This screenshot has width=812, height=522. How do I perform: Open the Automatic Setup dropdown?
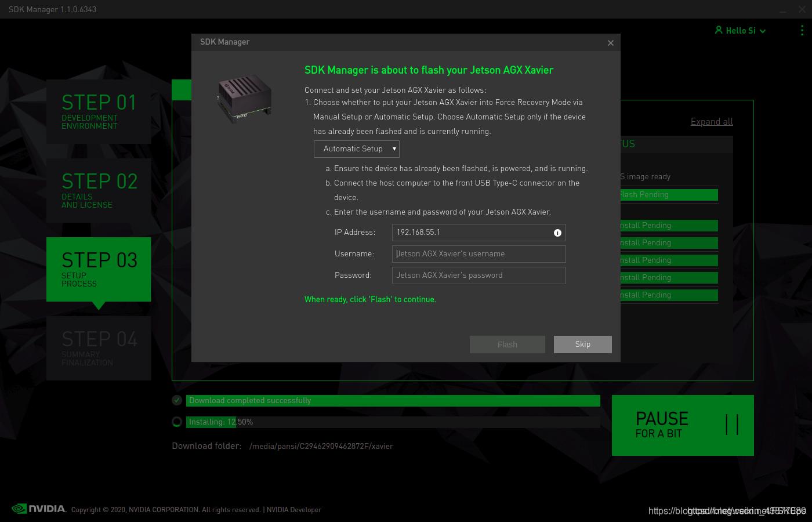point(357,149)
